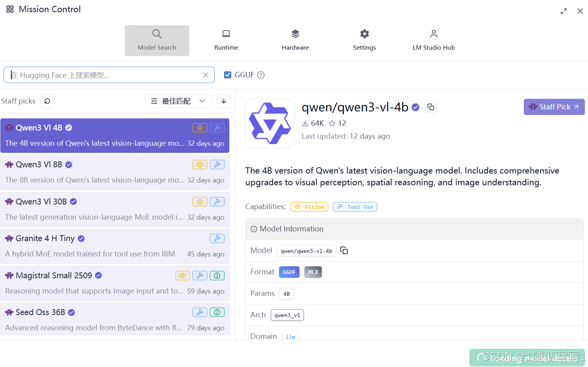
Task: Open the Hardware tab
Action: click(x=295, y=40)
